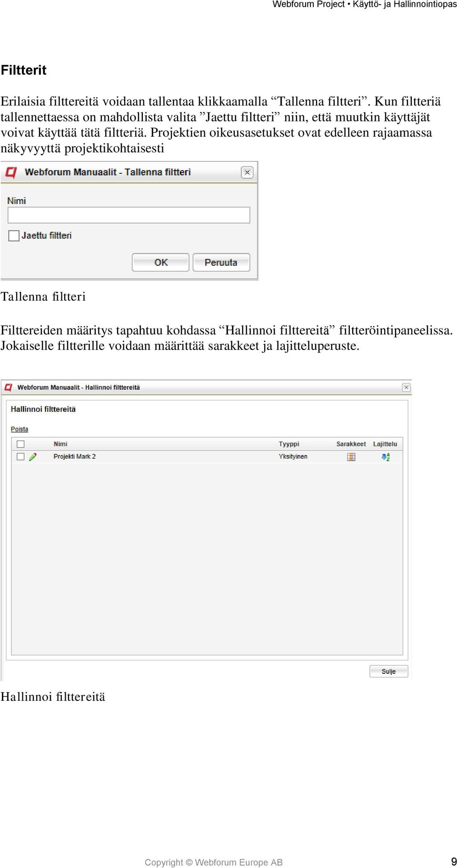
Task: Click the Poista link
Action: click(x=20, y=429)
